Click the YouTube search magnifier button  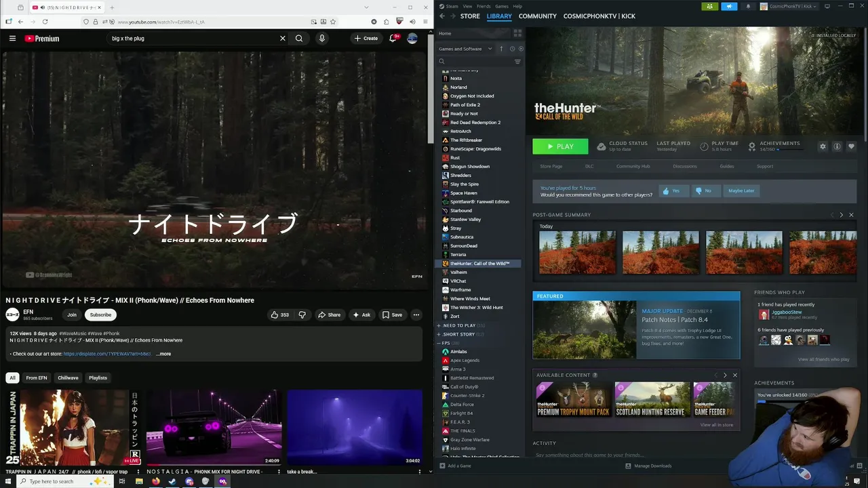click(299, 39)
